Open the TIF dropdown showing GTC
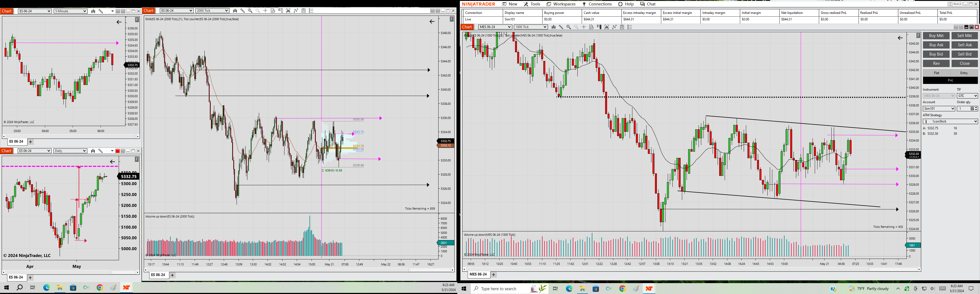The width and height of the screenshot is (980, 294). pos(967,96)
